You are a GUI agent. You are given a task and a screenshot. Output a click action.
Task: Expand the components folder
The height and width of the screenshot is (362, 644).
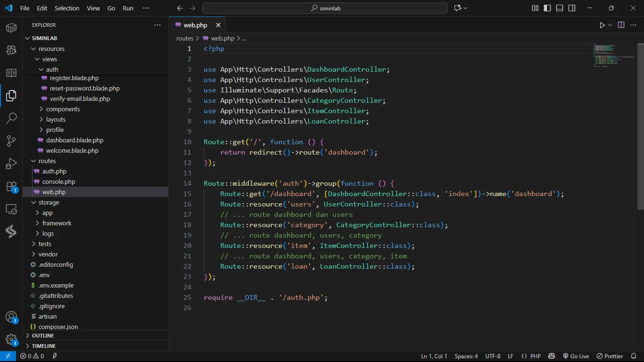(63, 109)
